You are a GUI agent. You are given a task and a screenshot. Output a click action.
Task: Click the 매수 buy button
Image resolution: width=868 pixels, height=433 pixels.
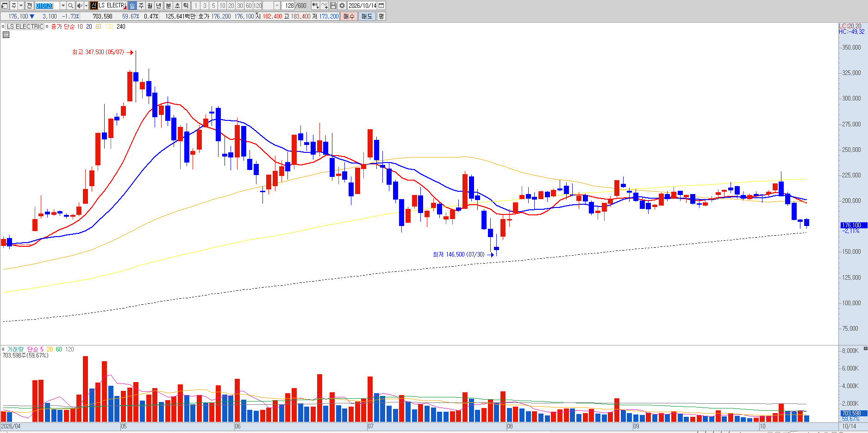(x=349, y=16)
